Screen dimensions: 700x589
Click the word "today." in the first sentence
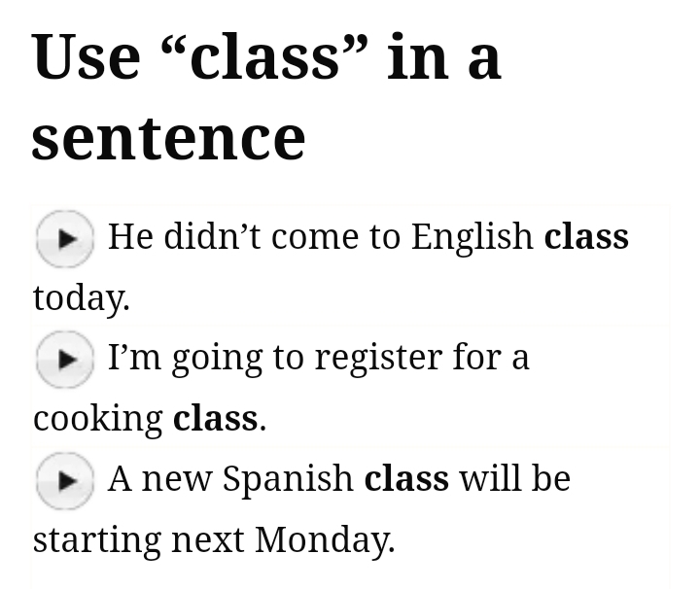(x=81, y=297)
